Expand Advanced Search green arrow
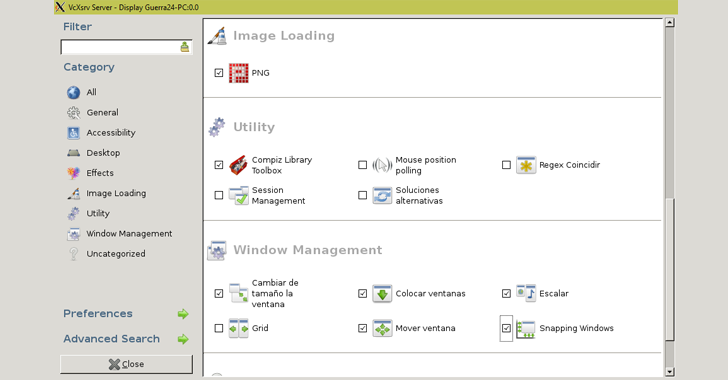The image size is (728, 380). (x=183, y=339)
